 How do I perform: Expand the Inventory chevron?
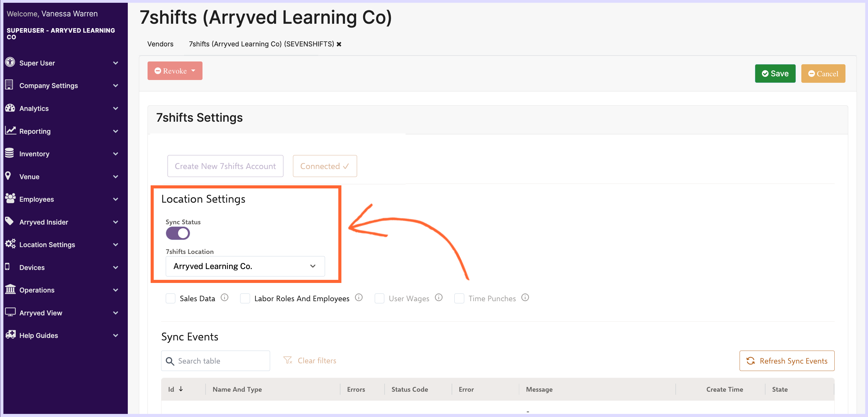pos(115,154)
